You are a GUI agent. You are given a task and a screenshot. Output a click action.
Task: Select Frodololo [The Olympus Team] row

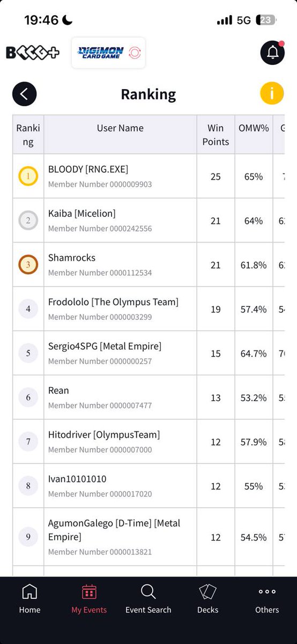(149, 309)
